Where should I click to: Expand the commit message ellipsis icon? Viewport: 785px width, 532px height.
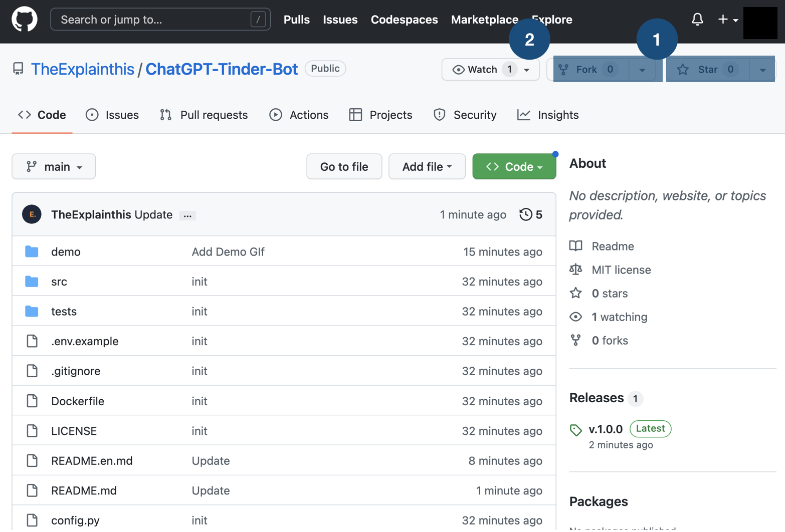pyautogui.click(x=187, y=215)
